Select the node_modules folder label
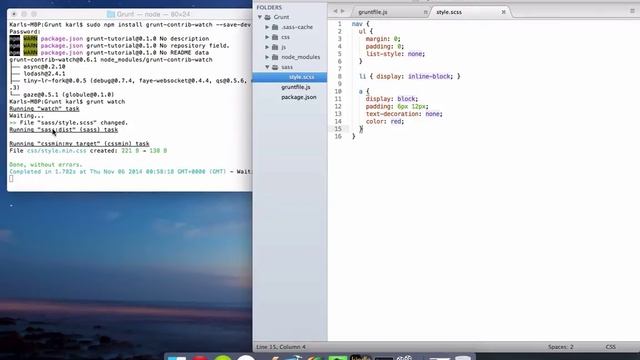The height and width of the screenshot is (360, 640). pos(300,57)
